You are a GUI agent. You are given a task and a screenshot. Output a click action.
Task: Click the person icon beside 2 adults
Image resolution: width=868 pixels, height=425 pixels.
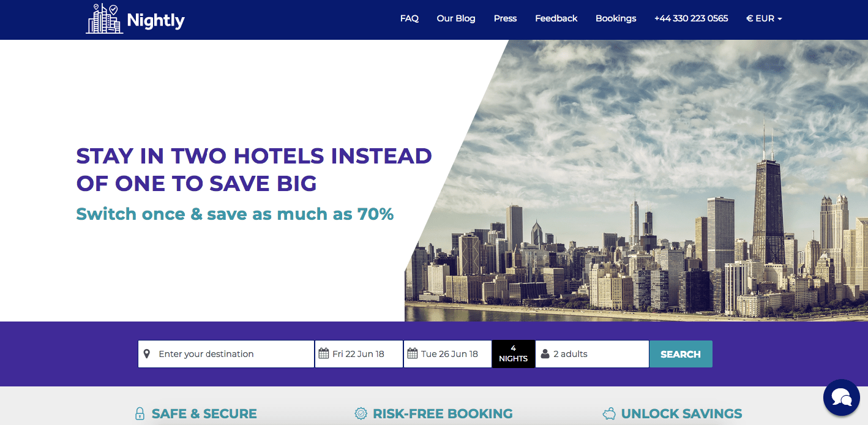545,354
